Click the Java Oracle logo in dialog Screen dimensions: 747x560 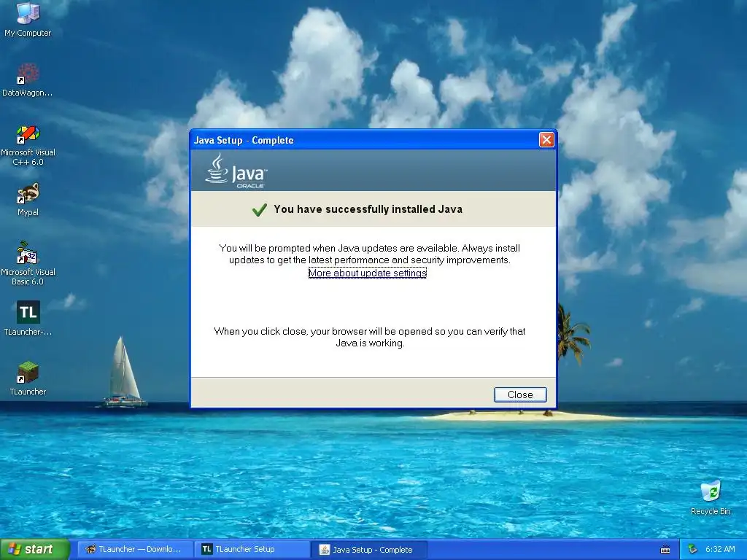[x=236, y=171]
